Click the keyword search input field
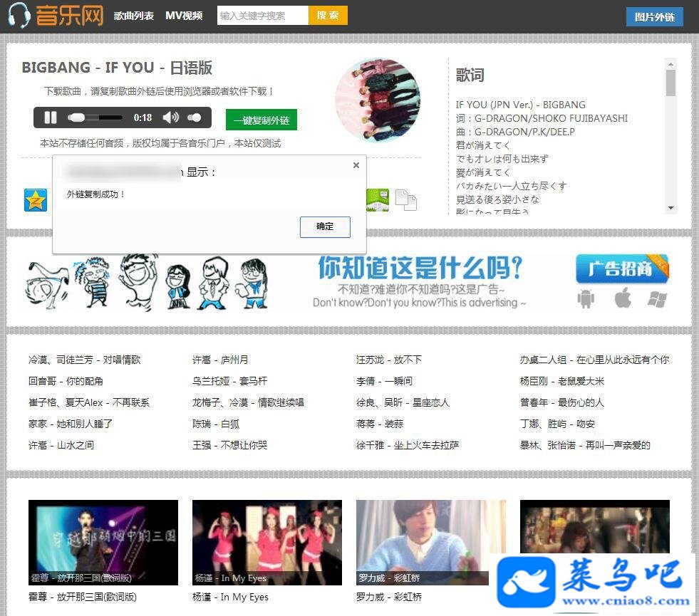 click(x=263, y=16)
